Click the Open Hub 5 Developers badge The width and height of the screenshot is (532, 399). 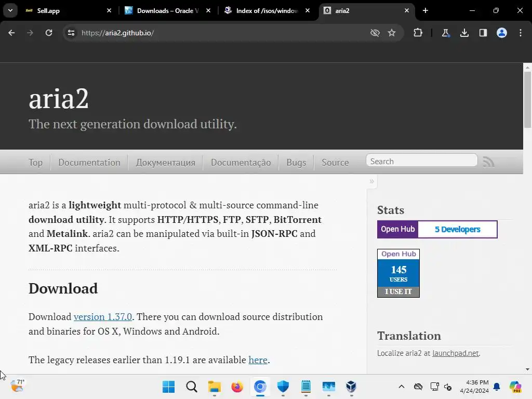click(437, 229)
